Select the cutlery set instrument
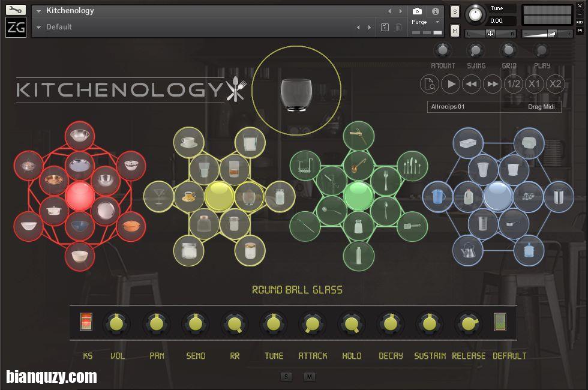 tap(412, 166)
